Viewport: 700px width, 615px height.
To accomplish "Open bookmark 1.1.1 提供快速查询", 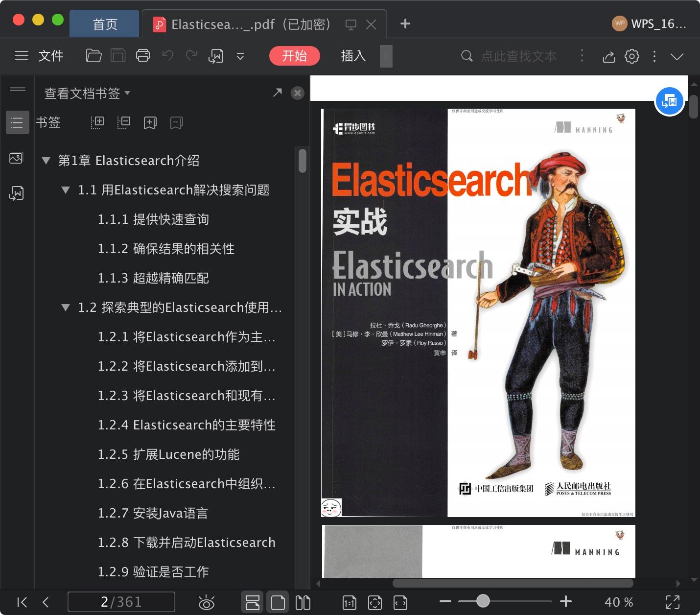I will [x=153, y=219].
